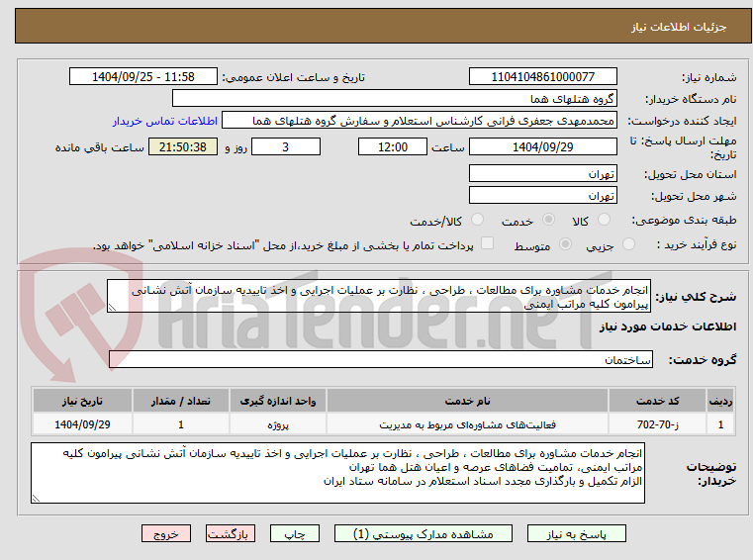Click the توضیحات خریدار resize handle

tap(36, 498)
